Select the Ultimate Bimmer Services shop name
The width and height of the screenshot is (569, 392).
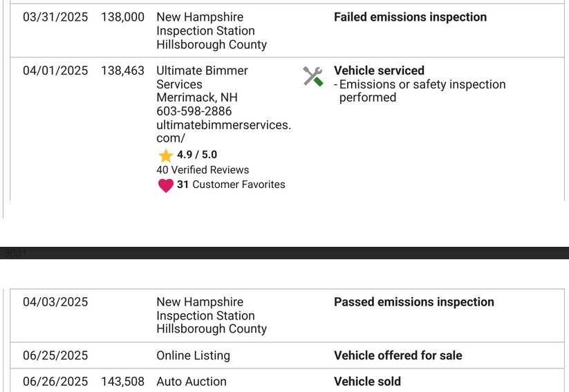202,77
